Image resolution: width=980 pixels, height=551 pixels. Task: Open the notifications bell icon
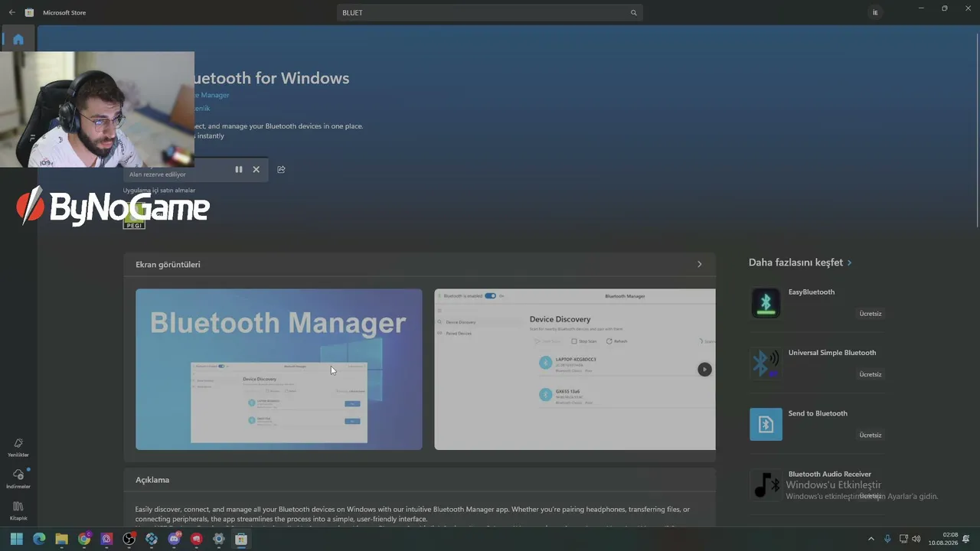966,539
